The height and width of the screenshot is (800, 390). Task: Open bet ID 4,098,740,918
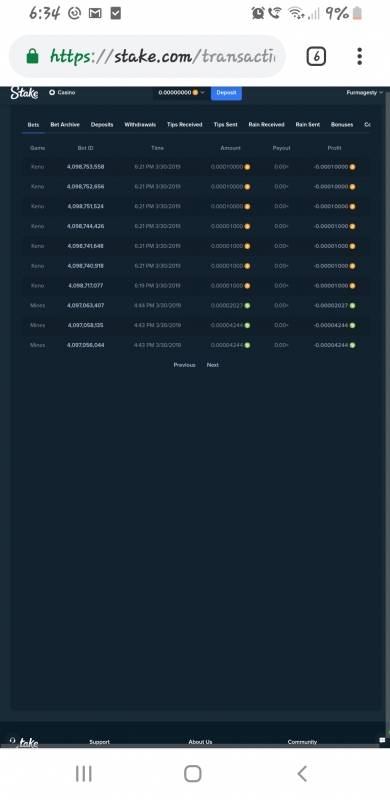85,266
